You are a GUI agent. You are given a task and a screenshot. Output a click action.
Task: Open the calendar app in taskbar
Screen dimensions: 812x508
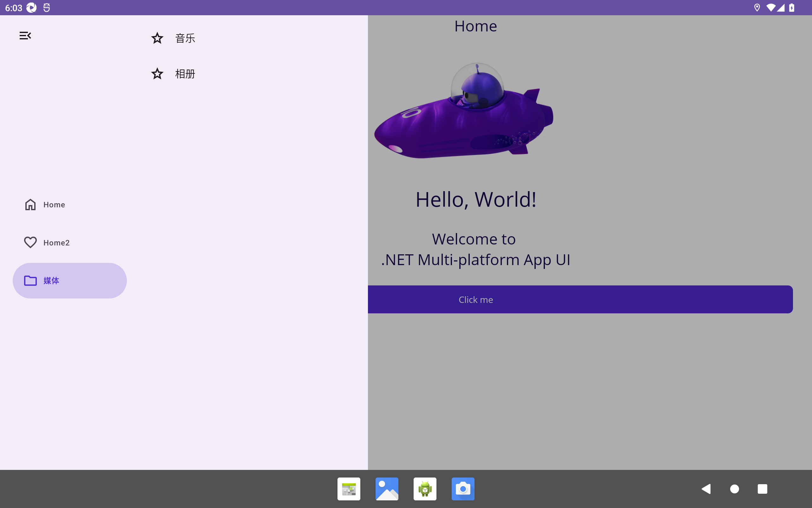pos(349,489)
